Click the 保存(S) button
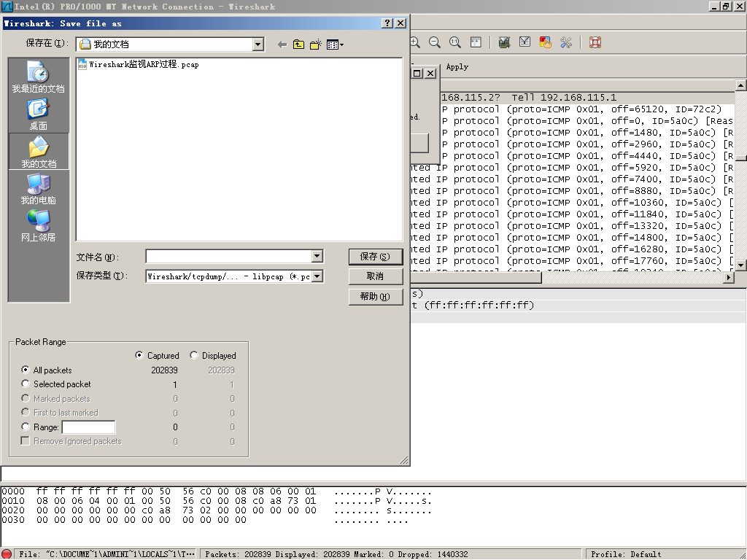This screenshot has width=747, height=560. tap(376, 257)
